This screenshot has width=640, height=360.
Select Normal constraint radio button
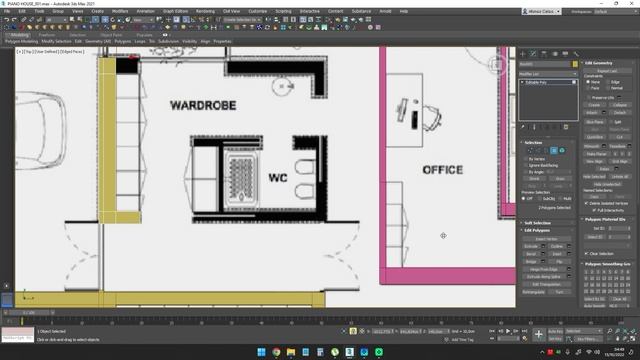click(x=608, y=88)
